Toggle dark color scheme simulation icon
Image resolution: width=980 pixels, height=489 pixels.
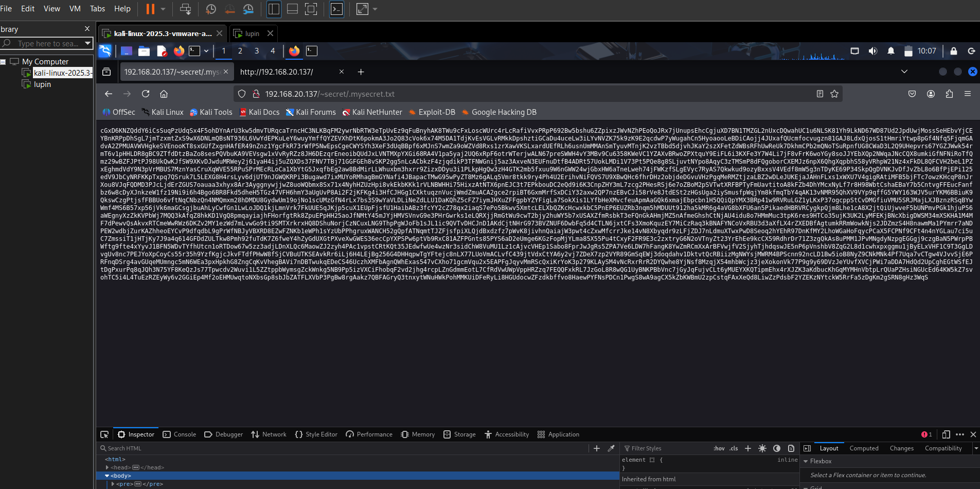pyautogui.click(x=777, y=448)
